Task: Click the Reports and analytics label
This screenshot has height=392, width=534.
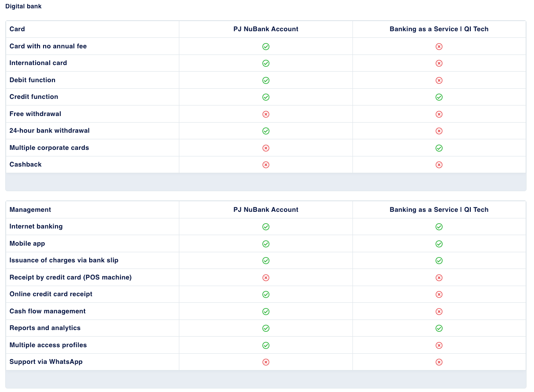Action: click(45, 328)
